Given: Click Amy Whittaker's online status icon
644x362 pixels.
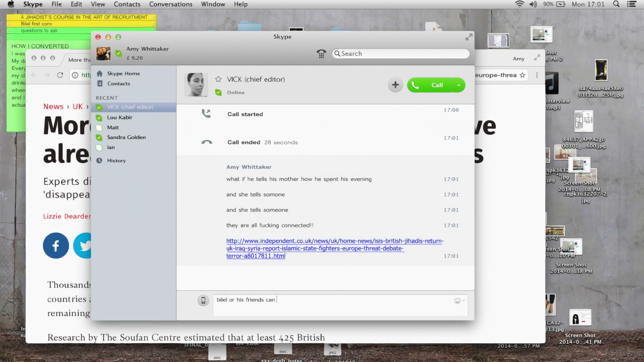Looking at the screenshot, I should coord(118,53).
